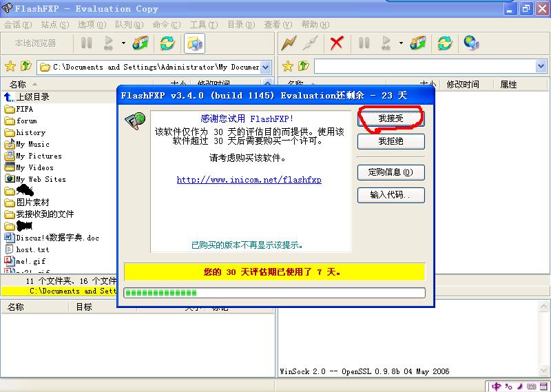Select the me!.gif file
This screenshot has height=392, width=551.
(25, 261)
